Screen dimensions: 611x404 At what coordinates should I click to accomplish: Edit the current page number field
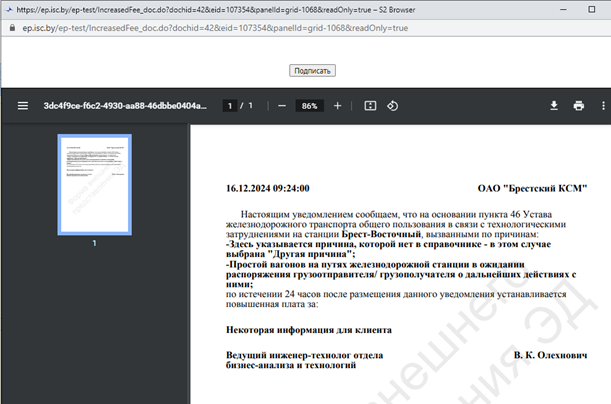click(230, 106)
